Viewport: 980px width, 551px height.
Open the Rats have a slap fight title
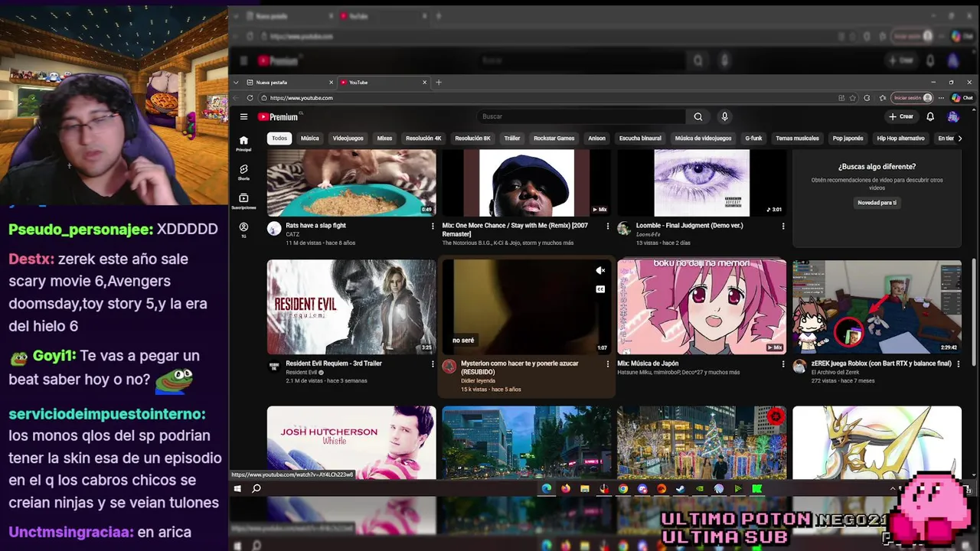(x=316, y=226)
